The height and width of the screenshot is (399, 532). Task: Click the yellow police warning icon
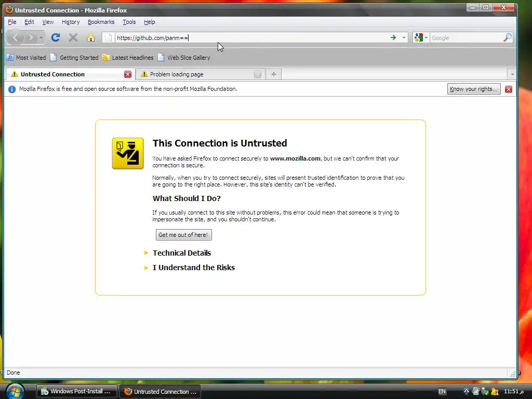click(128, 153)
